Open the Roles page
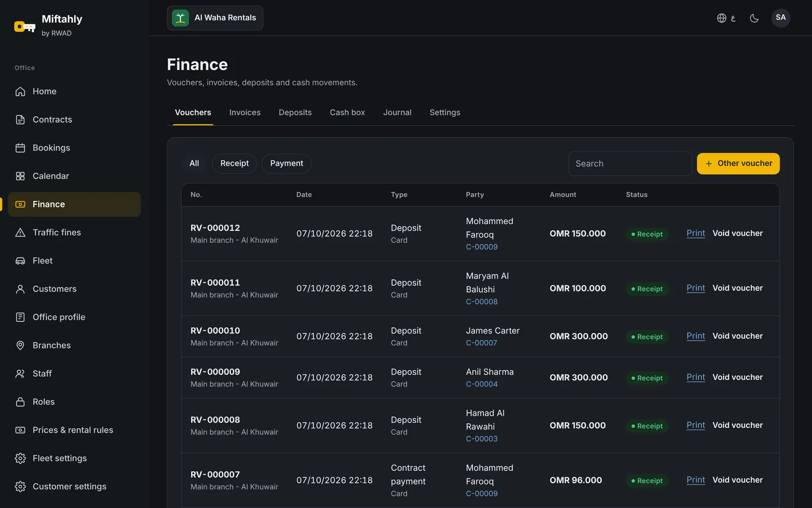 pos(74,402)
